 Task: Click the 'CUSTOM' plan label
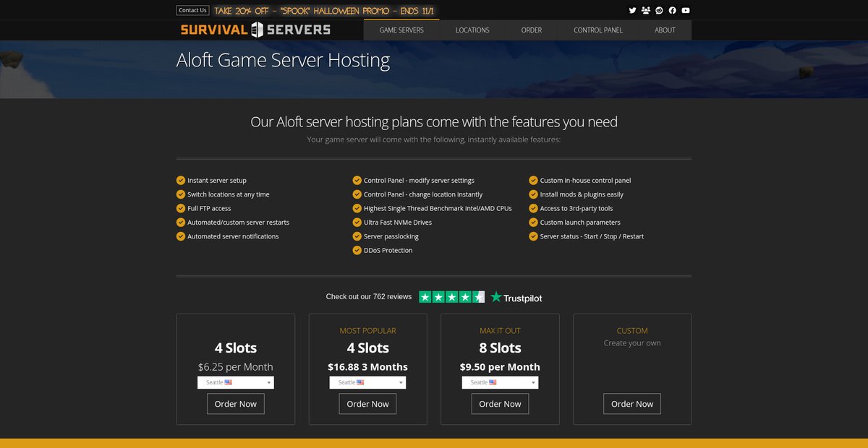(632, 331)
